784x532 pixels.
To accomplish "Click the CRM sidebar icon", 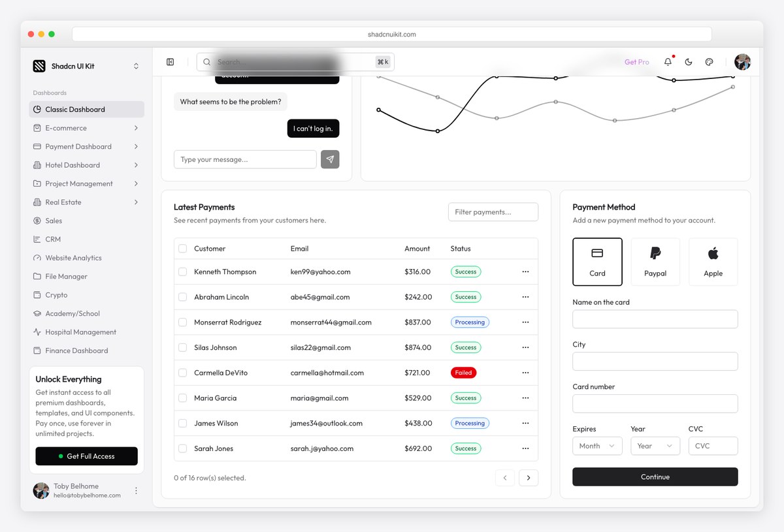I will pyautogui.click(x=37, y=240).
